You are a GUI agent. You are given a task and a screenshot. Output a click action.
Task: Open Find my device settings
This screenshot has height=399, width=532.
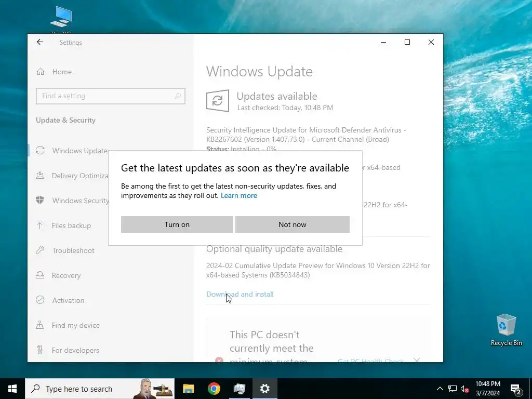pyautogui.click(x=76, y=325)
